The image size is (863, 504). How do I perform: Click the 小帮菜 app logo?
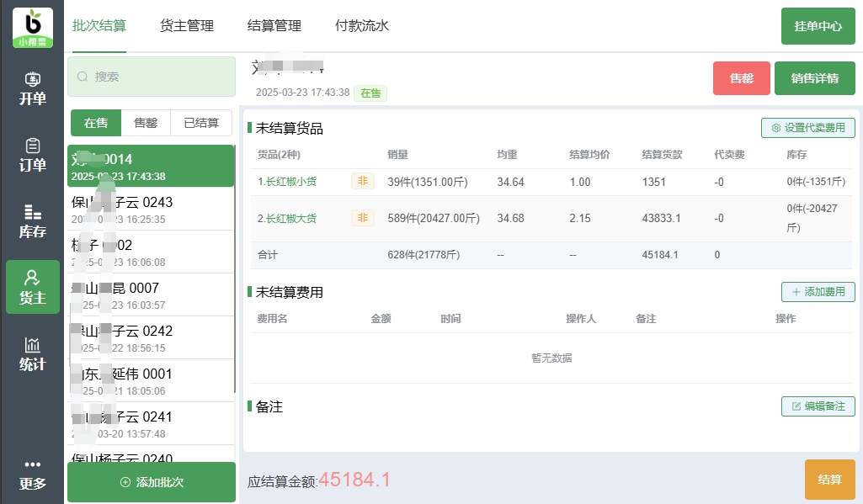tap(32, 27)
